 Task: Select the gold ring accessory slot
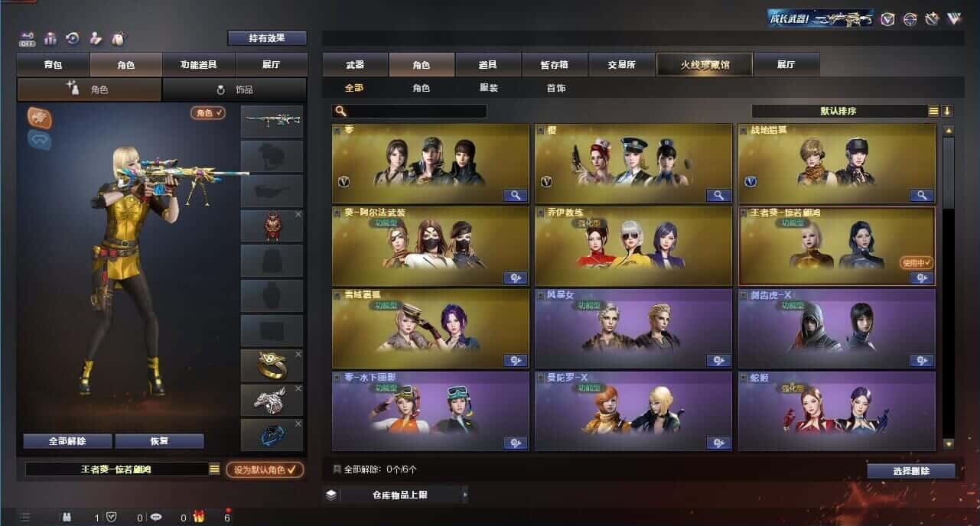272,365
